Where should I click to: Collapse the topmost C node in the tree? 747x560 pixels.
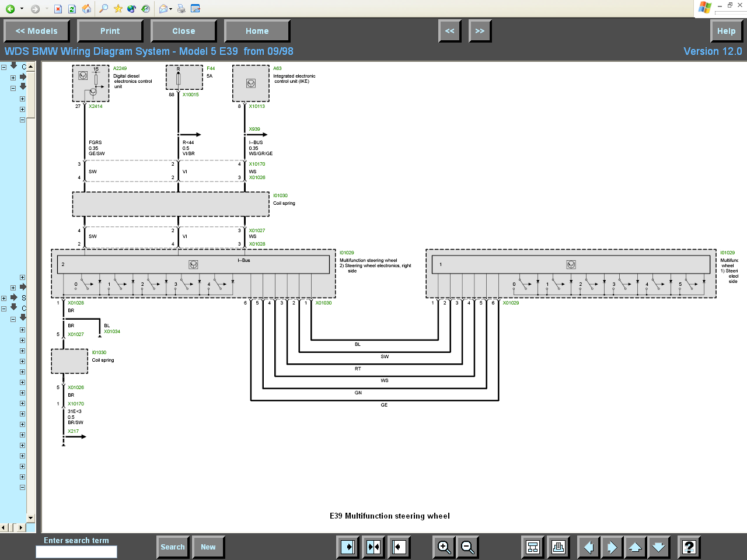[4, 67]
